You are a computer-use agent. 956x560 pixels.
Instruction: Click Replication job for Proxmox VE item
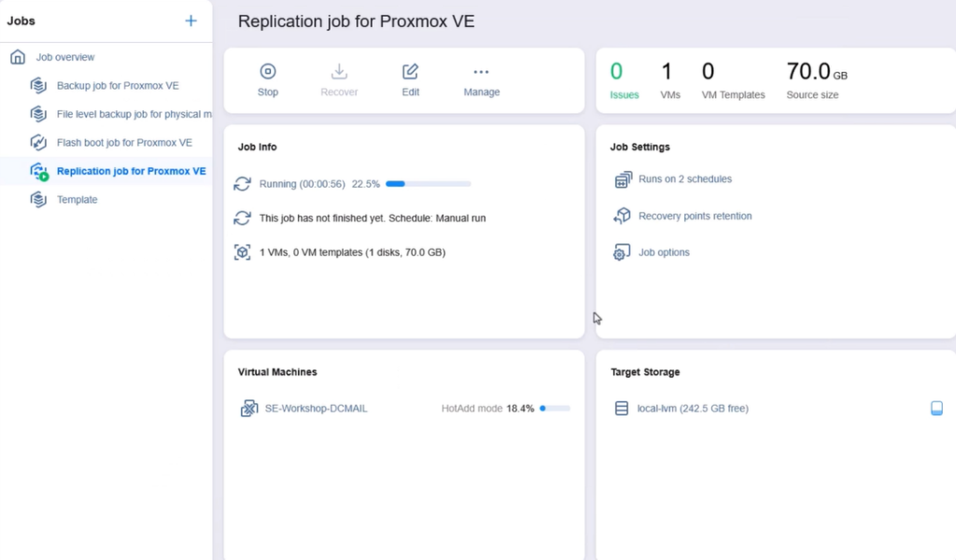tap(131, 171)
